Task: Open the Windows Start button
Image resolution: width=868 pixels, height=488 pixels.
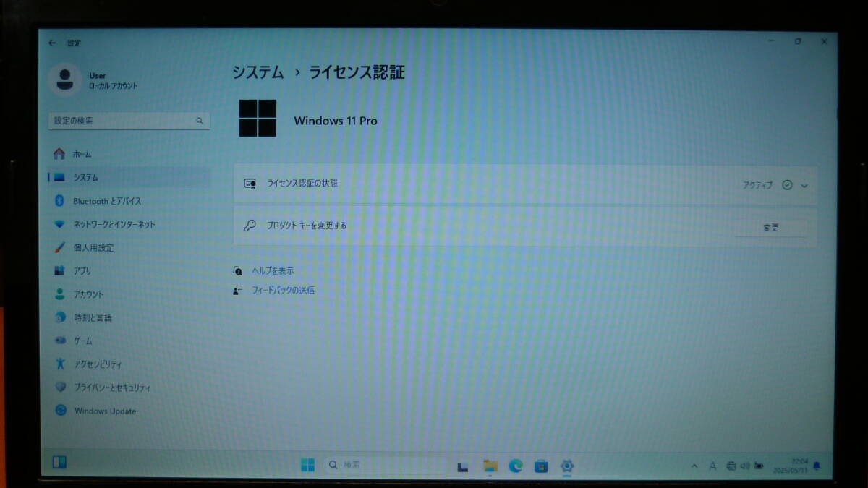Action: [x=307, y=465]
